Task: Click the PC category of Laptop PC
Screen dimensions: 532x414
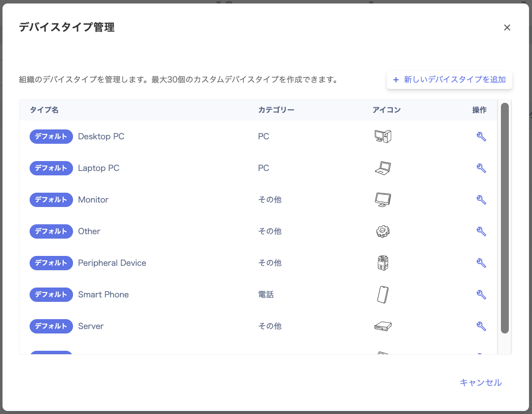Action: (x=264, y=168)
